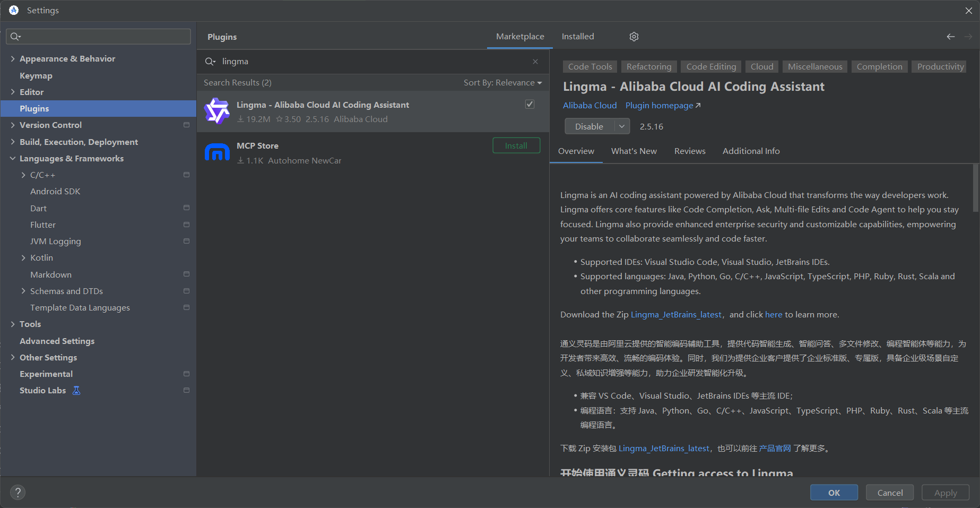Click the Code Tools tag
This screenshot has height=508, width=980.
(x=590, y=67)
